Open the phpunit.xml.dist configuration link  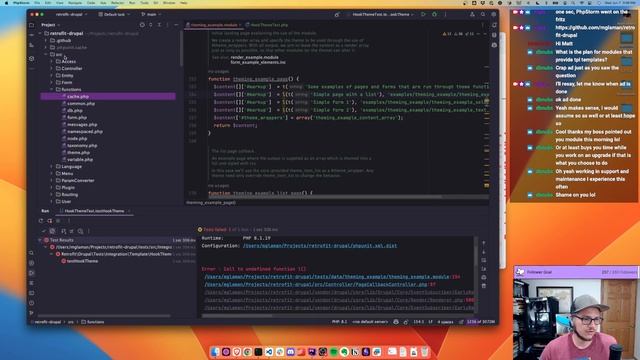point(320,246)
